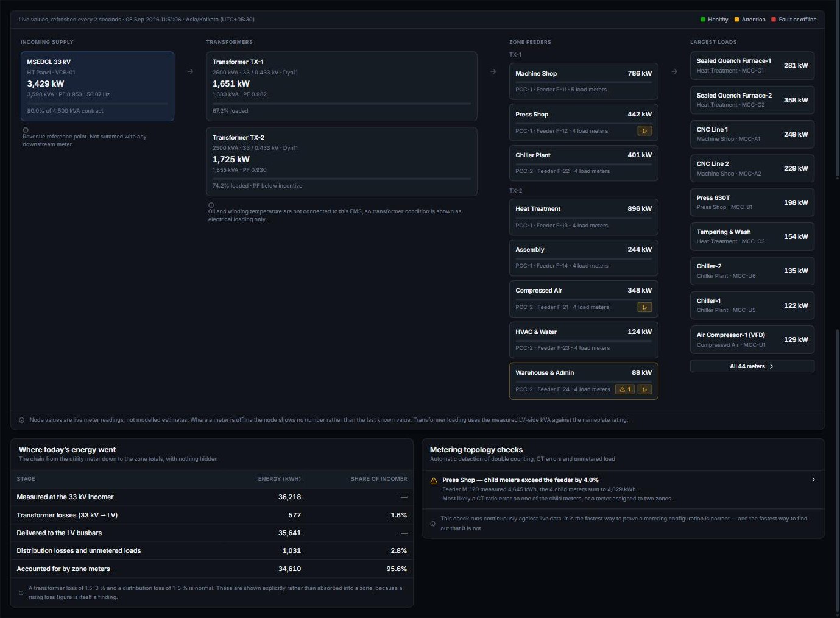Open CNC Line 2 load card
The width and height of the screenshot is (840, 618).
(x=752, y=168)
